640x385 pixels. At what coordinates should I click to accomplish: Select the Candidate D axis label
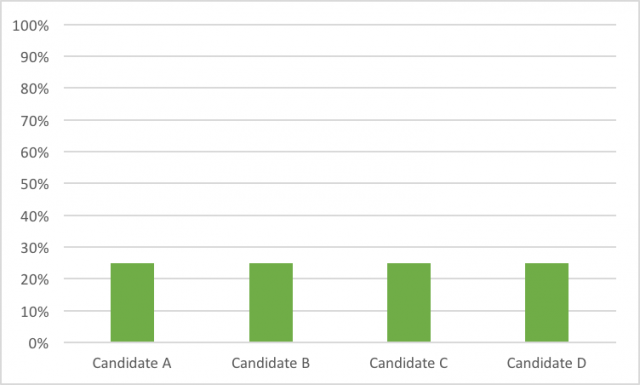547,363
